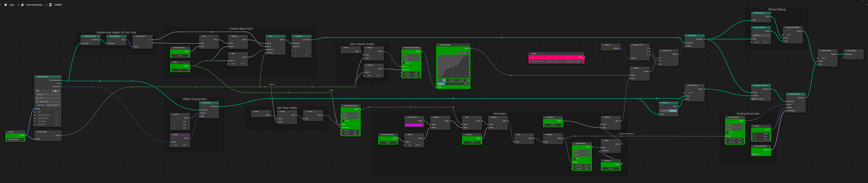Click the Bfont Regular font name field
The height and width of the screenshot is (183, 868).
[x=45, y=91]
